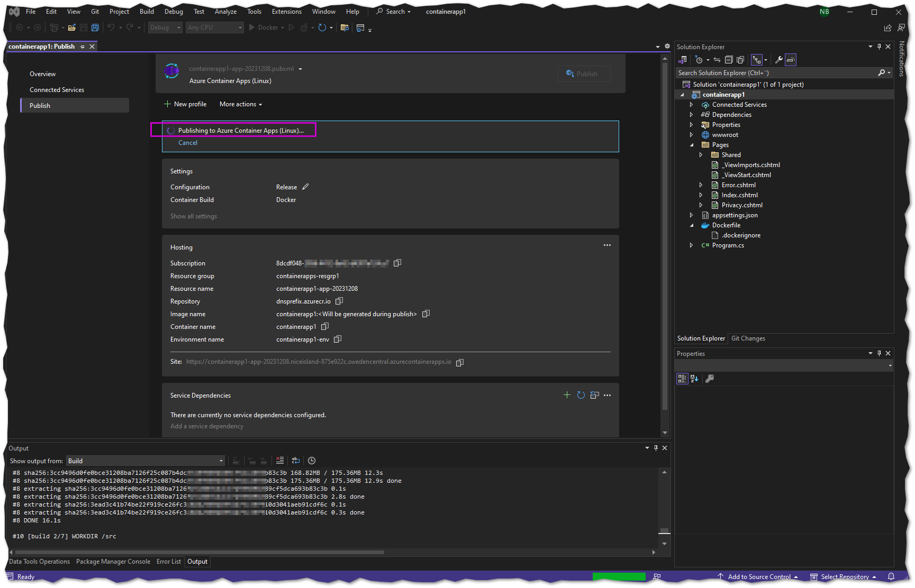Open notifications bell in status bar
The width and height of the screenshot is (915, 588).
tap(891, 576)
